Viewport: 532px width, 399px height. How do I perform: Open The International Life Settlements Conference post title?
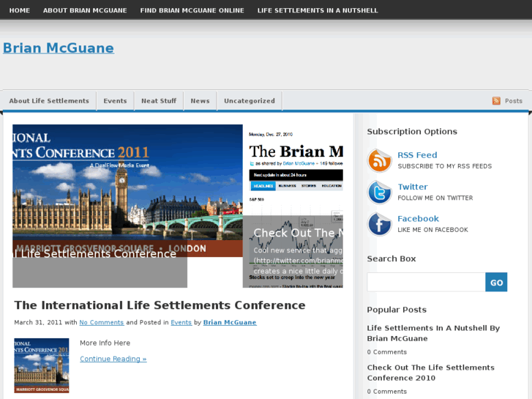coord(160,305)
